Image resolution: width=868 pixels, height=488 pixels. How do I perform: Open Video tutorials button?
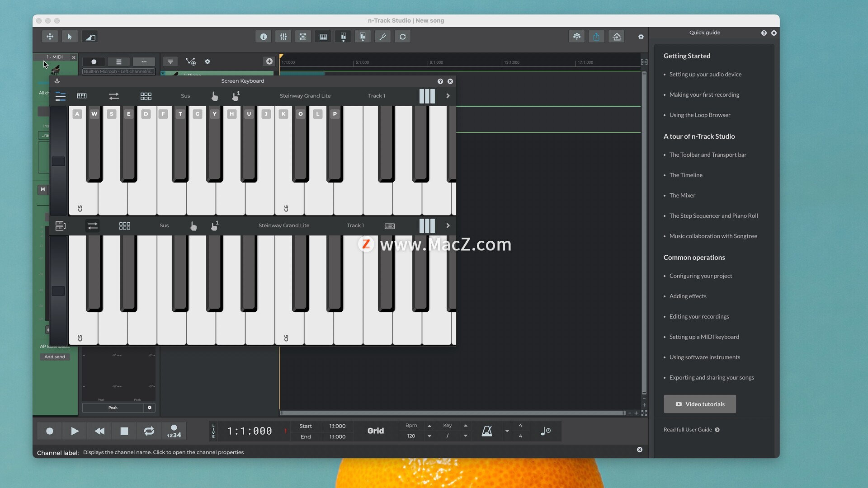pyautogui.click(x=700, y=404)
